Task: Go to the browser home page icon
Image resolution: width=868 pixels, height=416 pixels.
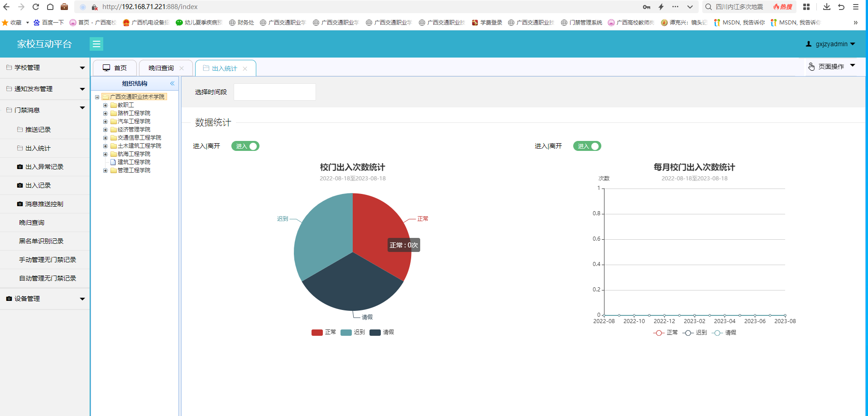Action: pyautogui.click(x=50, y=7)
